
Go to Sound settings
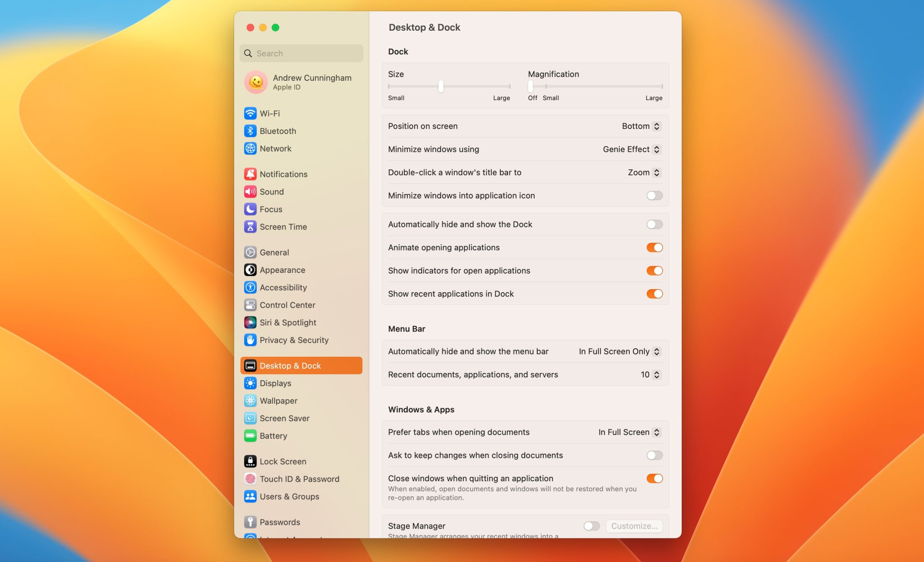(271, 191)
